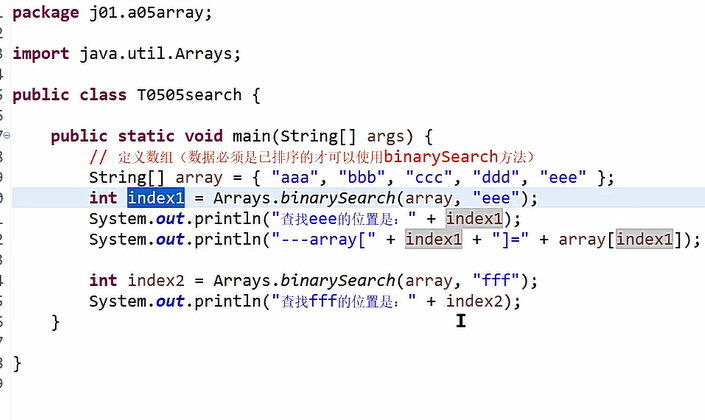Click the red Chinese comment line about binarySearch
Image resolution: width=705 pixels, height=420 pixels.
[x=312, y=157]
